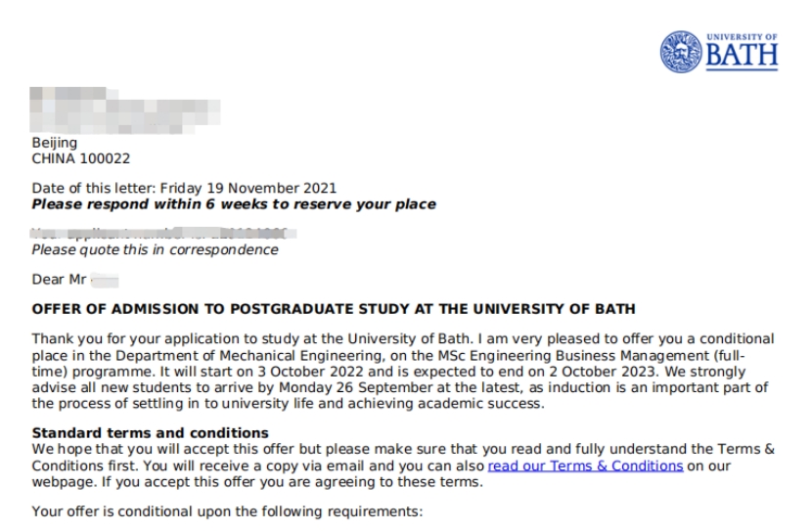The height and width of the screenshot is (531, 812).
Task: Click the University of Bath crest emblem
Action: click(x=680, y=50)
